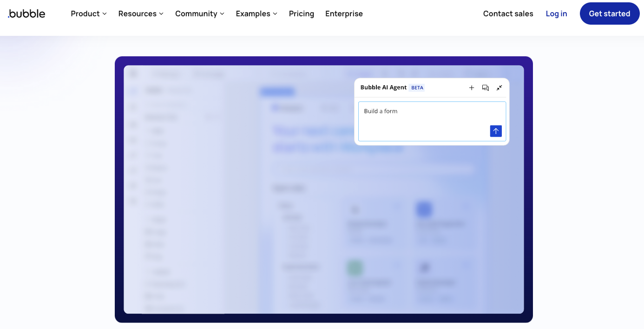Open the Product dropdown menu
Screen dimensions: 644x329
89,13
